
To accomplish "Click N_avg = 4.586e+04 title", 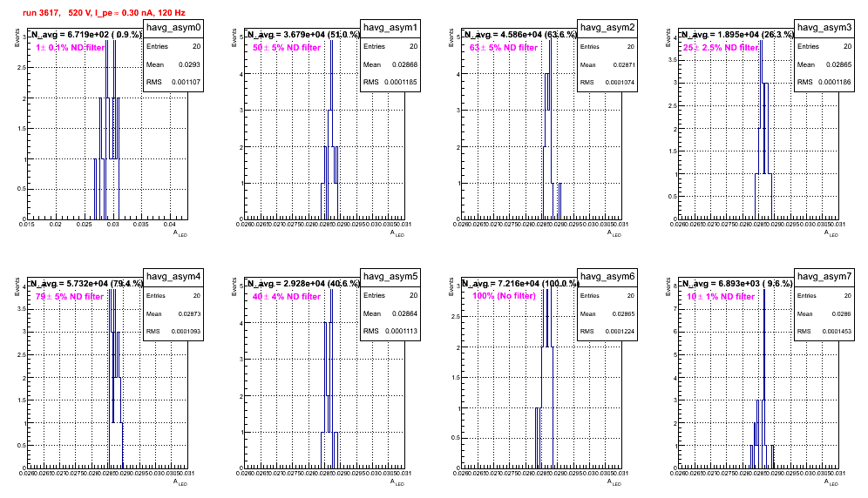I will point(520,34).
